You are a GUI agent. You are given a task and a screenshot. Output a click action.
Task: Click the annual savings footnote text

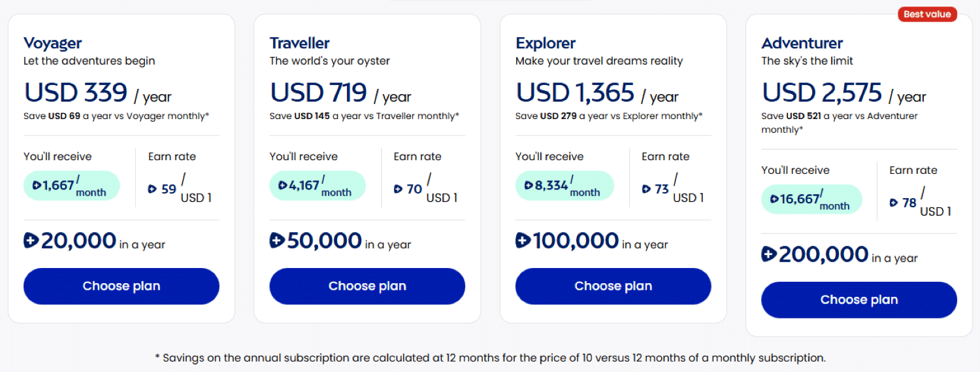tap(490, 358)
